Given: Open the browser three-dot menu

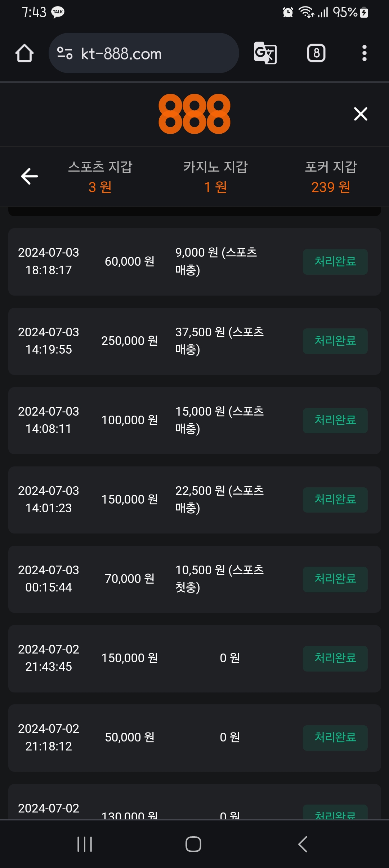Looking at the screenshot, I should pyautogui.click(x=364, y=53).
